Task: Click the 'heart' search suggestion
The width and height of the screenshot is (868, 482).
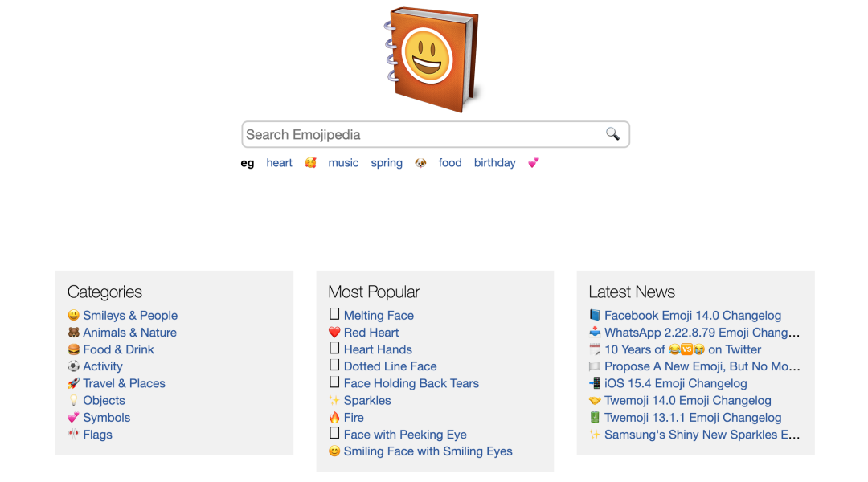Action: [x=279, y=163]
